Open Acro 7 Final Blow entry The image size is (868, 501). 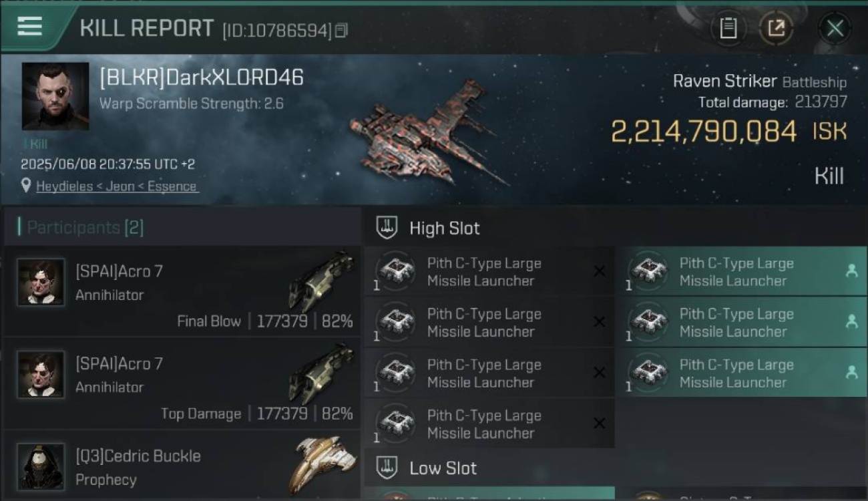(x=182, y=291)
